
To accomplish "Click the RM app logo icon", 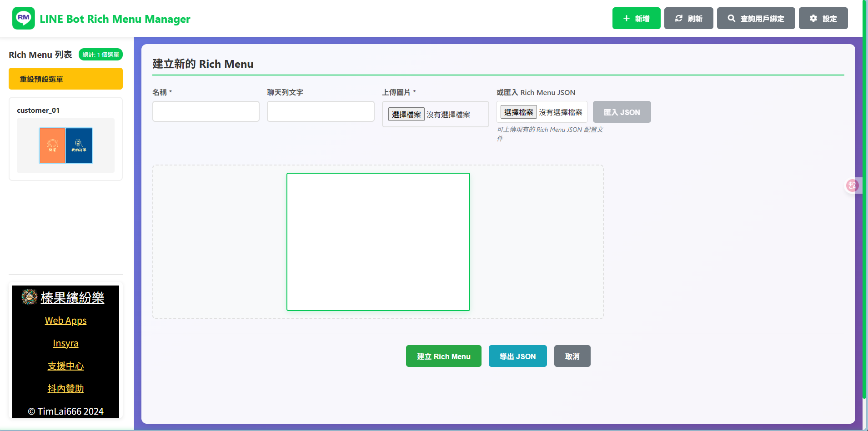I will [23, 18].
